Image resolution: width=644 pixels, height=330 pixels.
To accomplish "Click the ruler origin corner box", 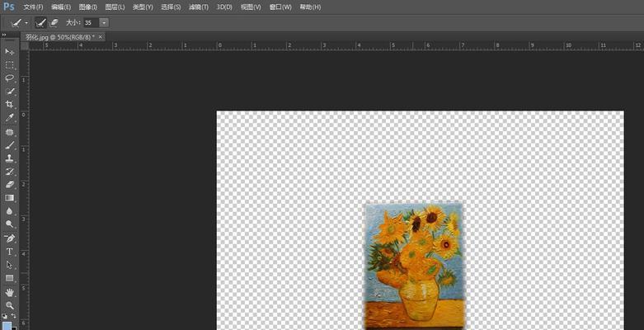I will point(25,45).
